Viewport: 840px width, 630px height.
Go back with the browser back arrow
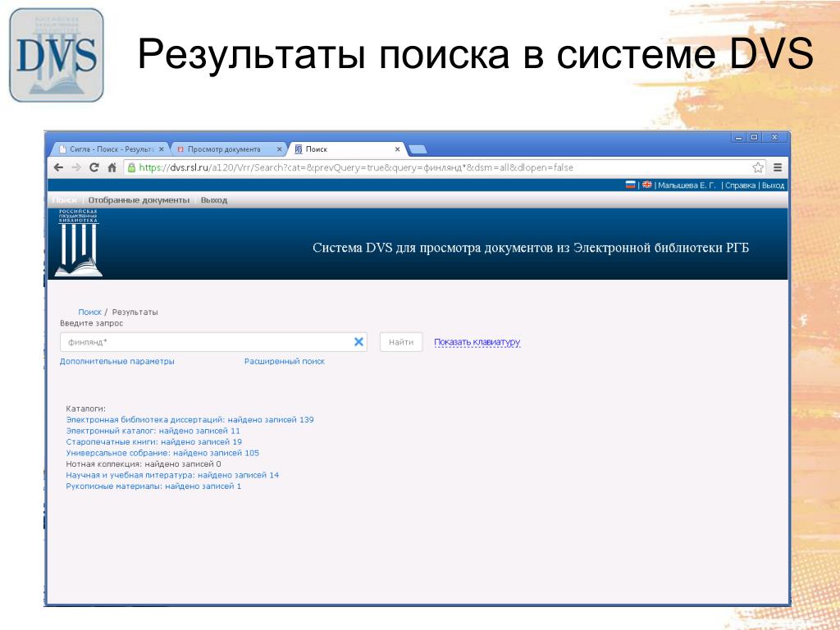pyautogui.click(x=59, y=167)
